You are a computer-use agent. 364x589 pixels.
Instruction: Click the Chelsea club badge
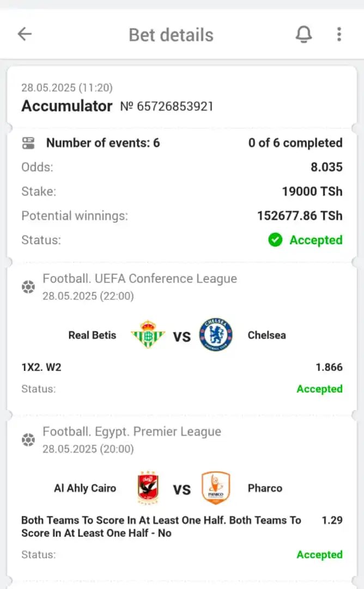pyautogui.click(x=216, y=334)
